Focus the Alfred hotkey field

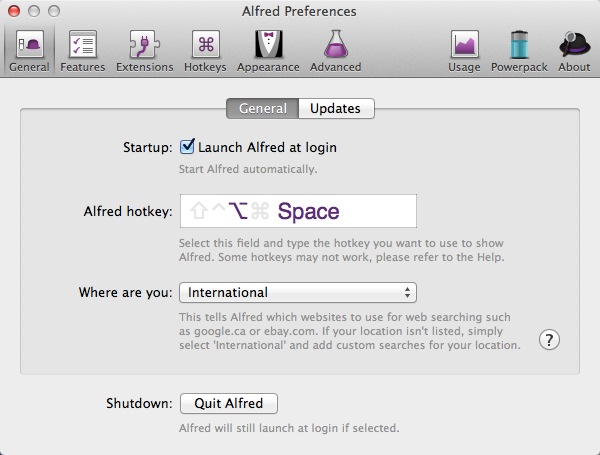point(297,212)
